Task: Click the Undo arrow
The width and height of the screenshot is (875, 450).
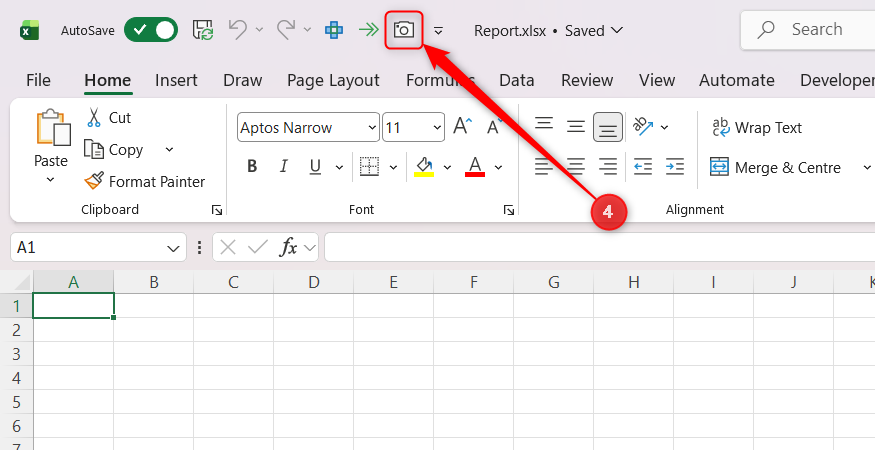Action: [x=238, y=30]
